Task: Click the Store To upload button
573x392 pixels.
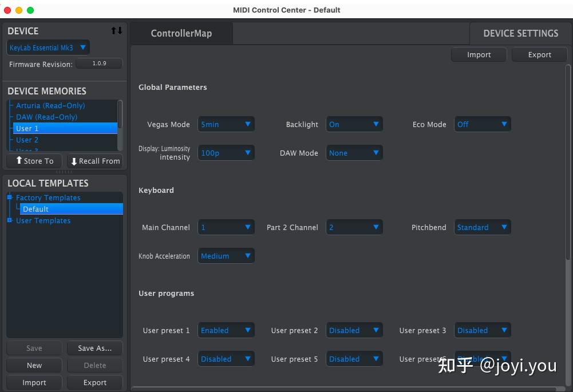Action: click(34, 161)
